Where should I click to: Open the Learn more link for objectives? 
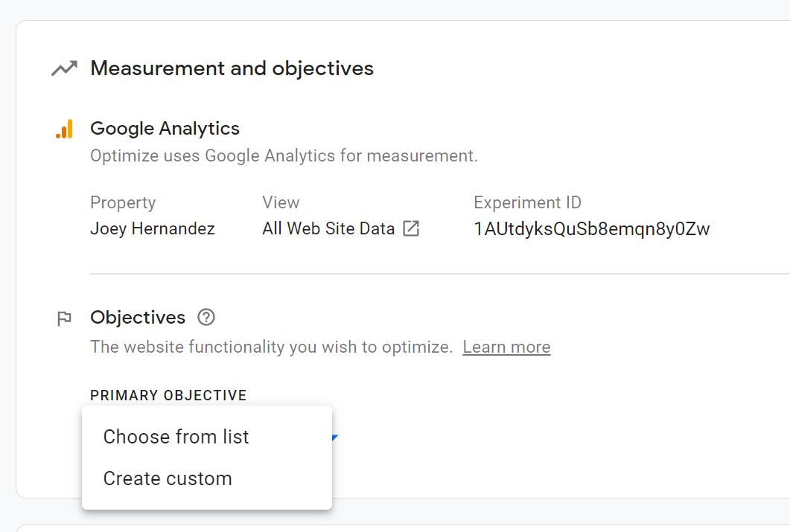click(x=506, y=347)
